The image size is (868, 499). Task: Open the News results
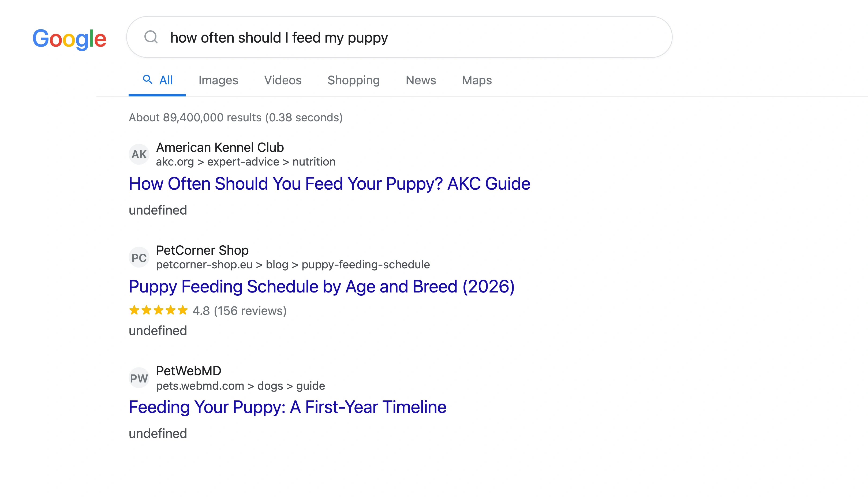[420, 80]
